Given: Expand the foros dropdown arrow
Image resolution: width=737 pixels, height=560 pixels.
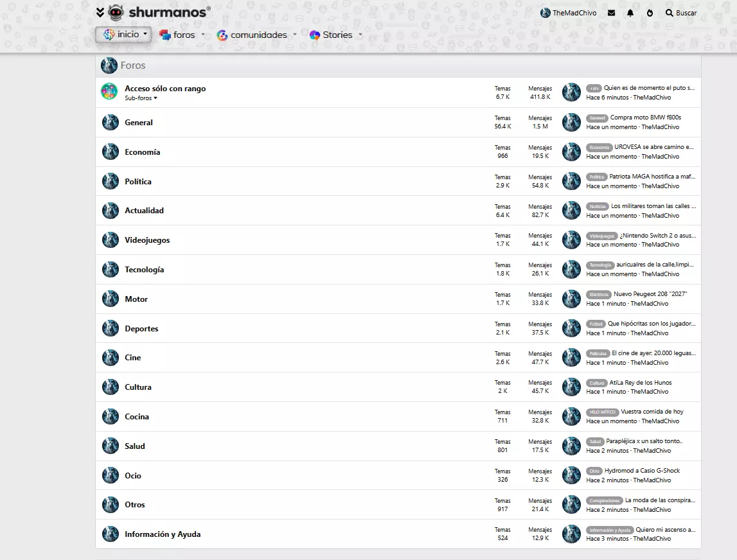Looking at the screenshot, I should pos(203,35).
